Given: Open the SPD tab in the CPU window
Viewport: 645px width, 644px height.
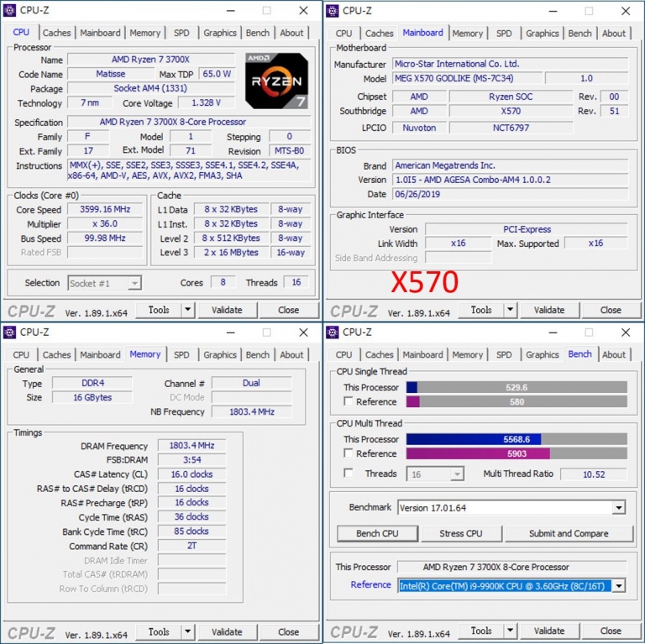Looking at the screenshot, I should point(181,33).
